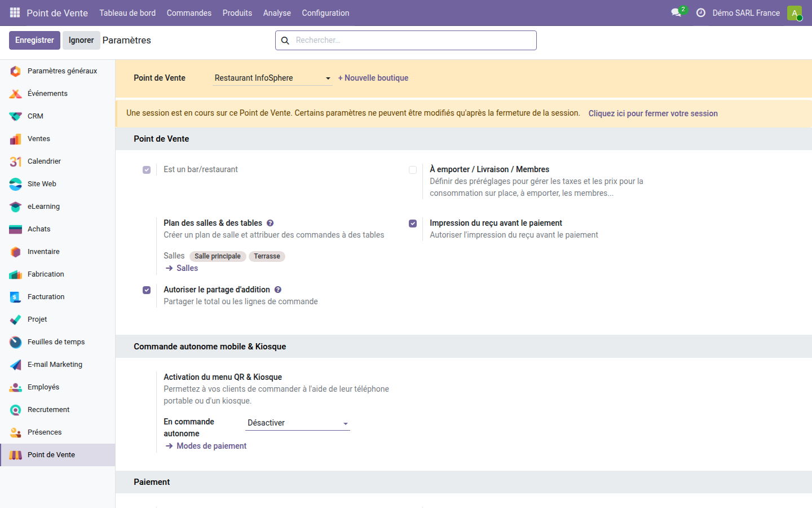Viewport: 812px width, 508px height.
Task: Click the + Nouvelle boutique link
Action: pyautogui.click(x=373, y=78)
